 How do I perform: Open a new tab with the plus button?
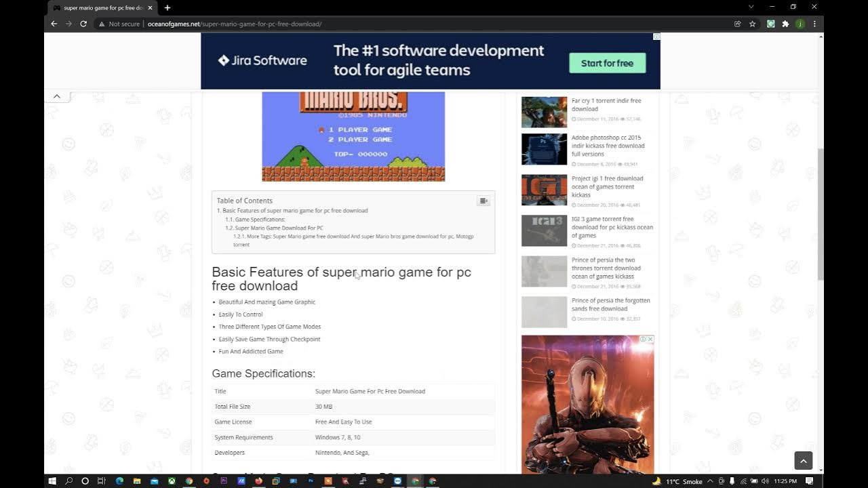167,7
